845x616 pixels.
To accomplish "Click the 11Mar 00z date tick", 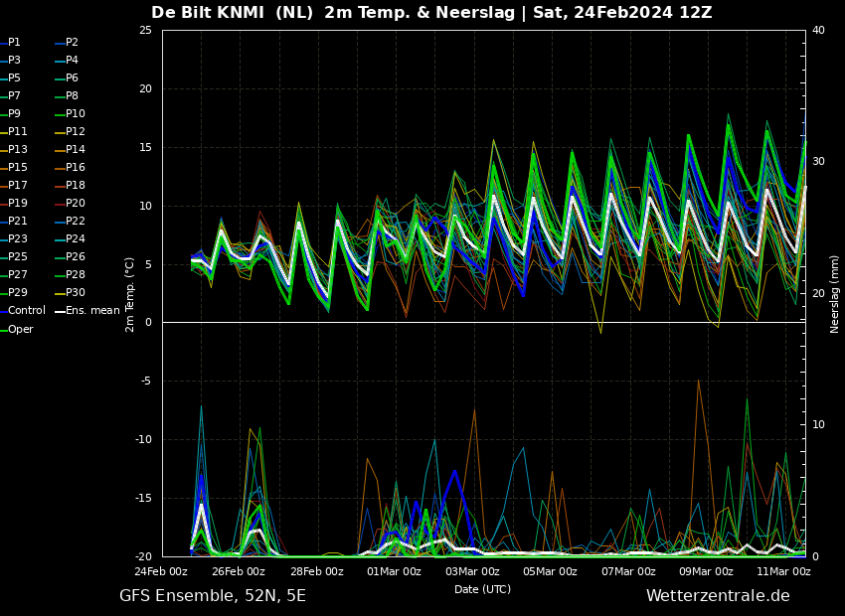I will [783, 572].
